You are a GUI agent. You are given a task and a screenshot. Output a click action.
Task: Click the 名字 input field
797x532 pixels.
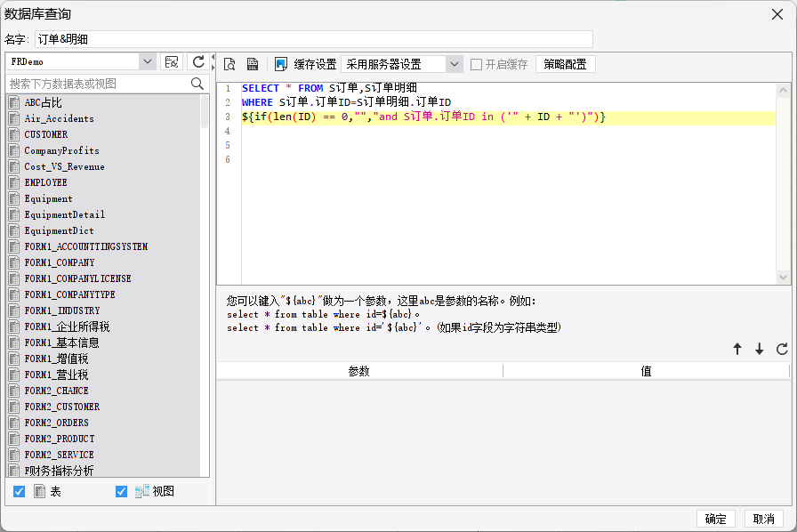(314, 39)
